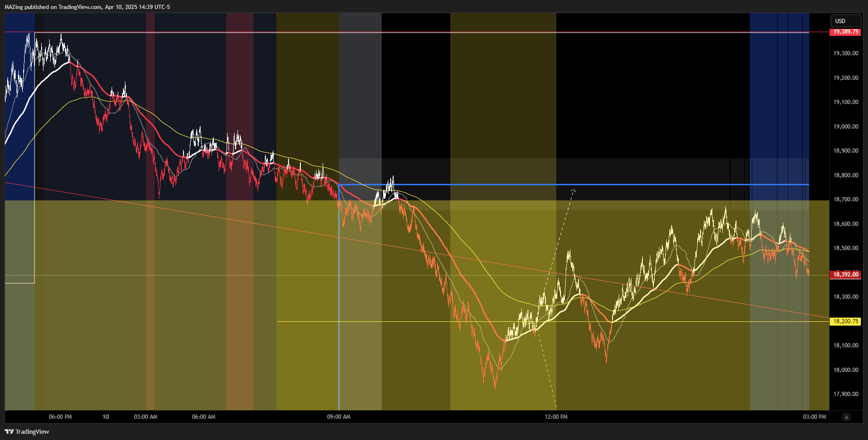Click the 18,800.00 price axis label

tap(846, 175)
